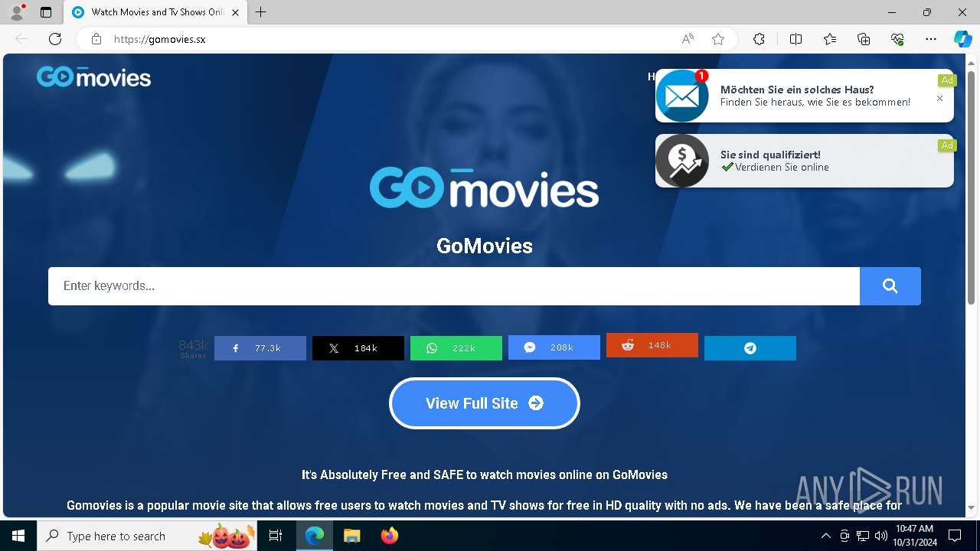The height and width of the screenshot is (551, 980).
Task: Open the Windows notification center icon
Action: coord(955,536)
